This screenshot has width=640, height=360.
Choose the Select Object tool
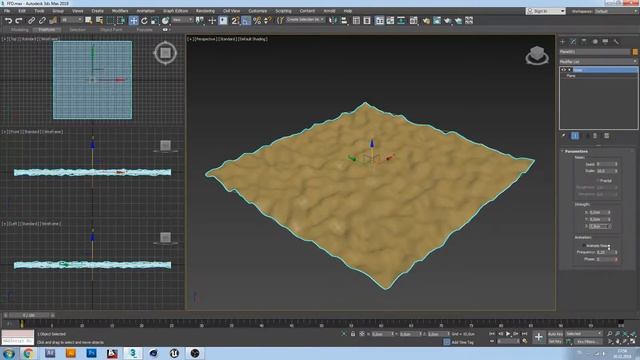pyautogui.click(x=89, y=20)
